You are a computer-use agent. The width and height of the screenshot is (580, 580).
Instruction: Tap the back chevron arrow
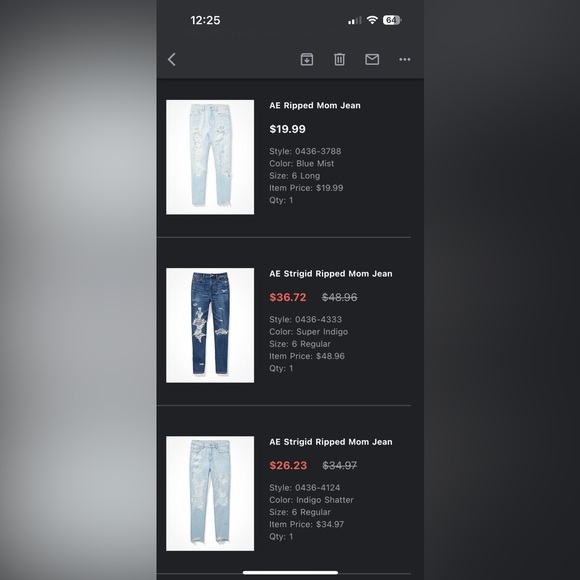coord(172,59)
